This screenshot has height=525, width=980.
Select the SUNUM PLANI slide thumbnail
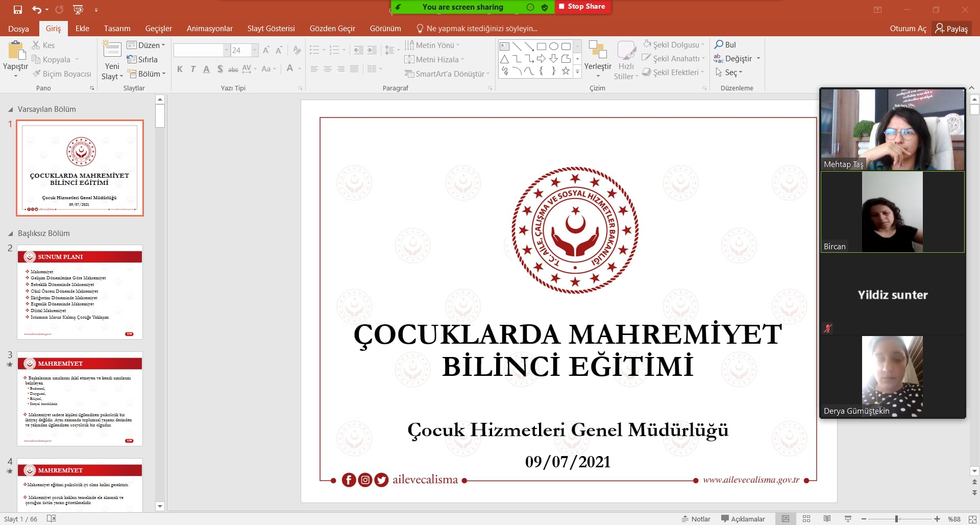[80, 292]
